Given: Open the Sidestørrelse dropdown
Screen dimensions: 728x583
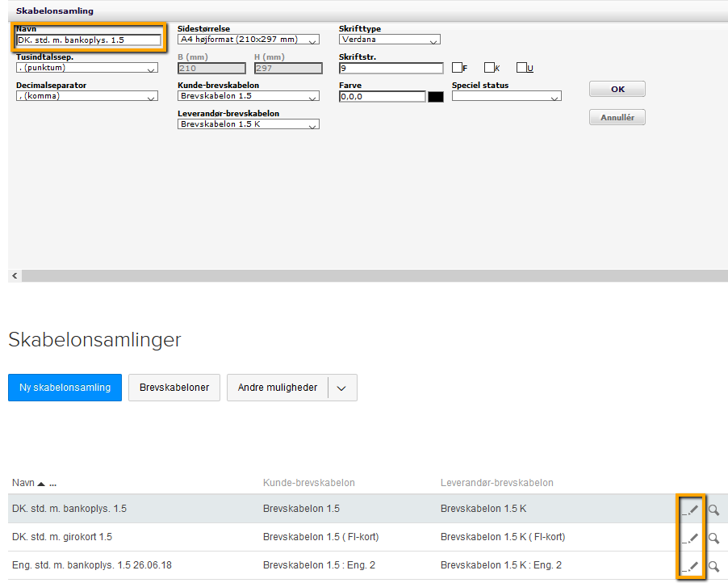Looking at the screenshot, I should [248, 40].
